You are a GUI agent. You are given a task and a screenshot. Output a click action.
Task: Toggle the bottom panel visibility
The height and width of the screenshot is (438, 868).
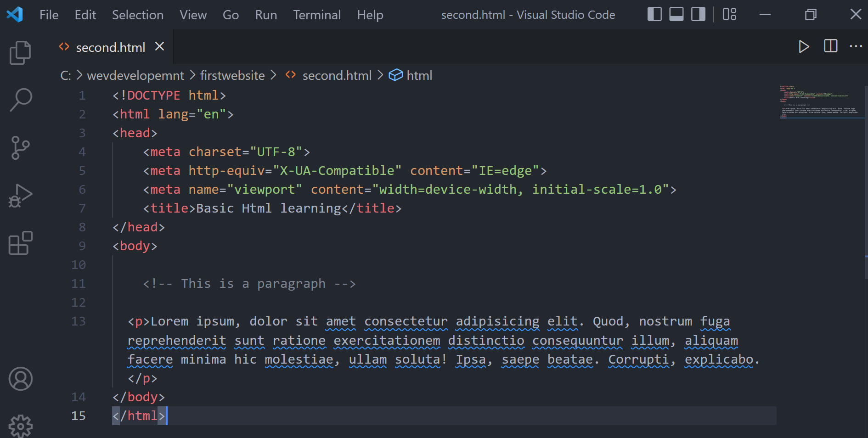coord(676,14)
